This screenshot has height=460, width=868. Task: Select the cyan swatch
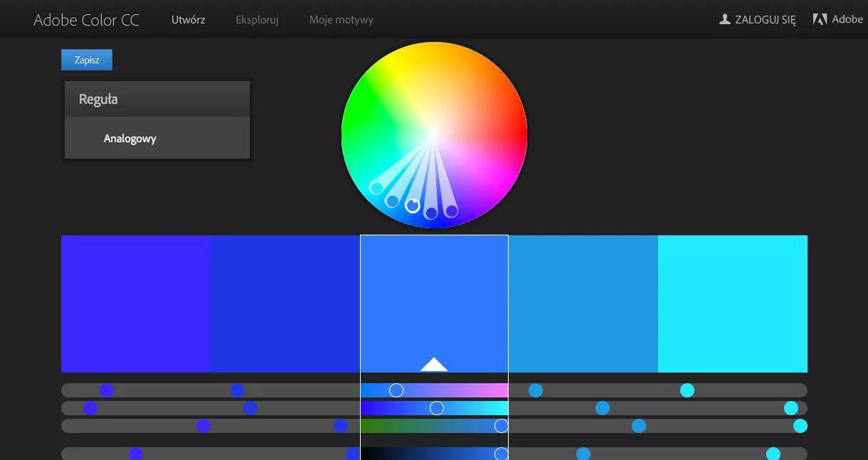click(x=733, y=304)
